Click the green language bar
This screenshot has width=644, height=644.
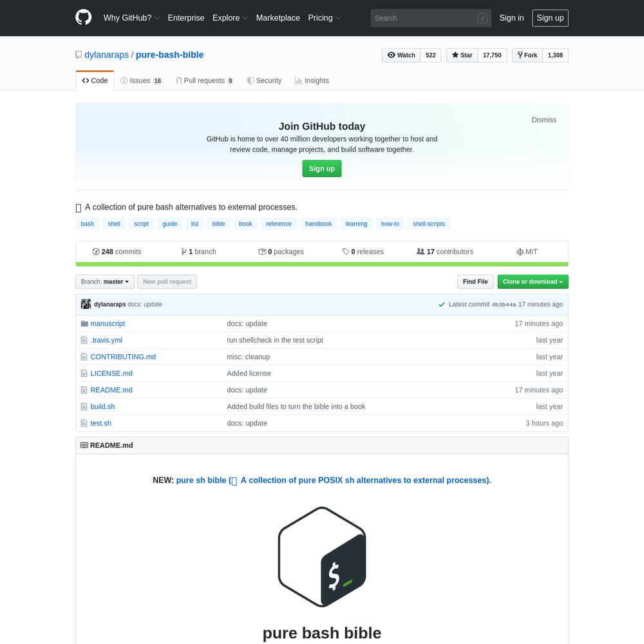(x=322, y=264)
